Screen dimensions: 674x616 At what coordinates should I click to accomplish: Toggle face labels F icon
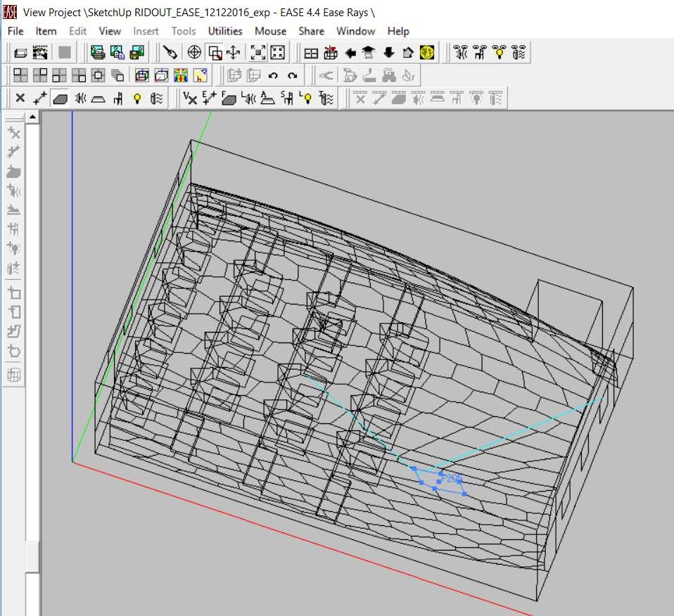[x=228, y=98]
